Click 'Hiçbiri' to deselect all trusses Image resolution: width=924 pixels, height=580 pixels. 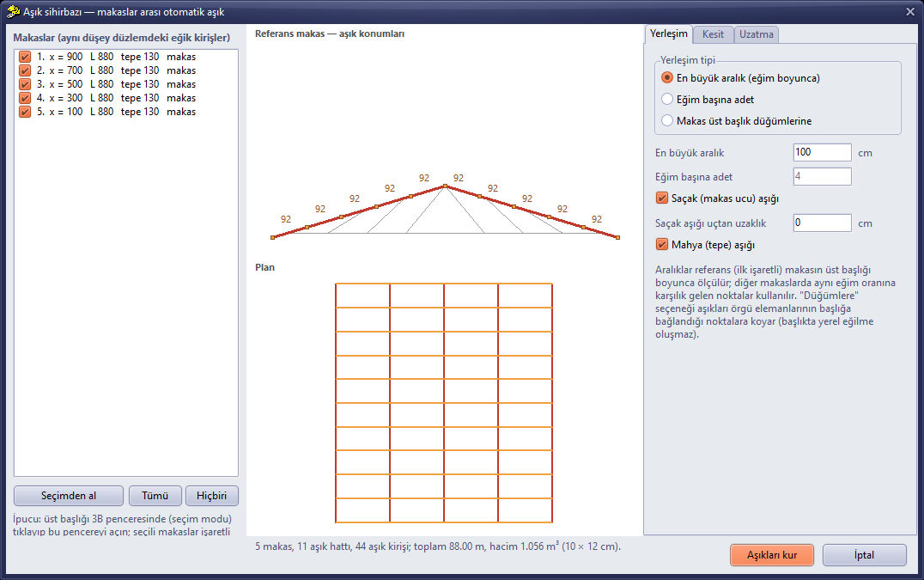(x=211, y=496)
